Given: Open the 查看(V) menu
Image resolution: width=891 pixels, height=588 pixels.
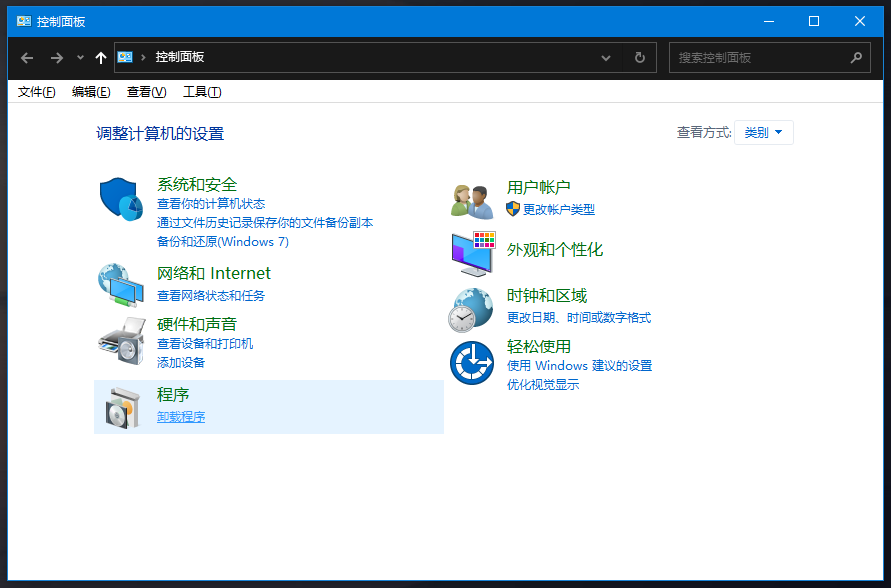Looking at the screenshot, I should 146,91.
